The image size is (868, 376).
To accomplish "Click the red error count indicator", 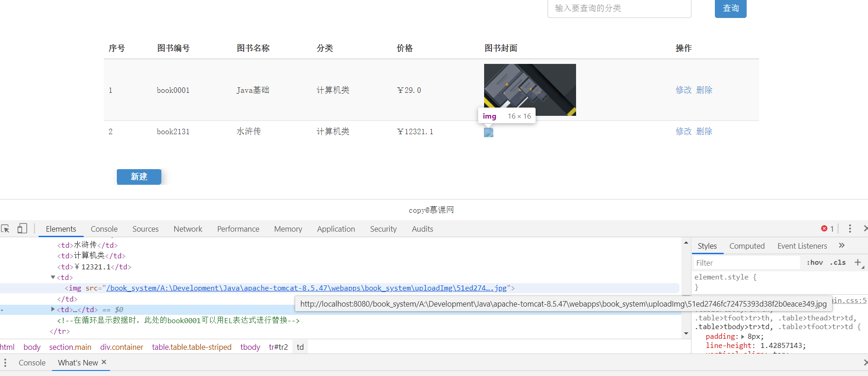I will [x=828, y=228].
